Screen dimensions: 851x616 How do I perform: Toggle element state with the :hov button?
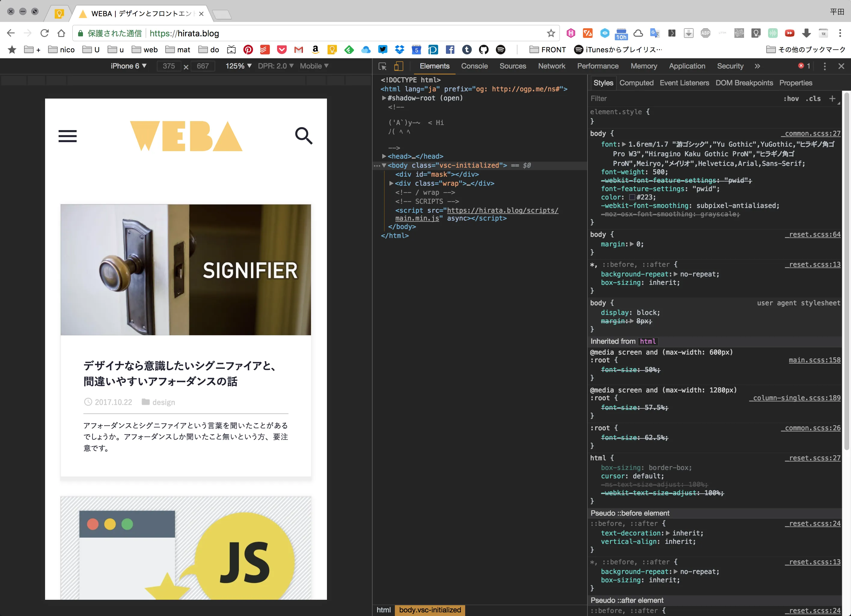click(x=791, y=99)
